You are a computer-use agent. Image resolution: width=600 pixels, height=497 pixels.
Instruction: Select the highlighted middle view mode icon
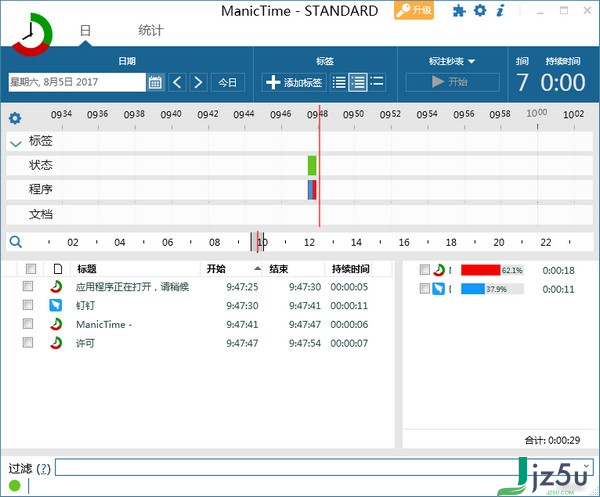coord(358,82)
